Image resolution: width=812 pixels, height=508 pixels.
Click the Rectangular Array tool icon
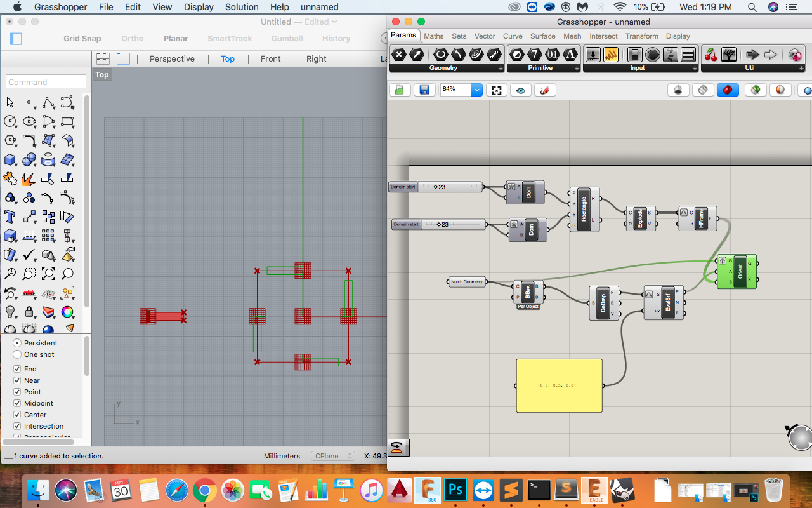pos(48,236)
